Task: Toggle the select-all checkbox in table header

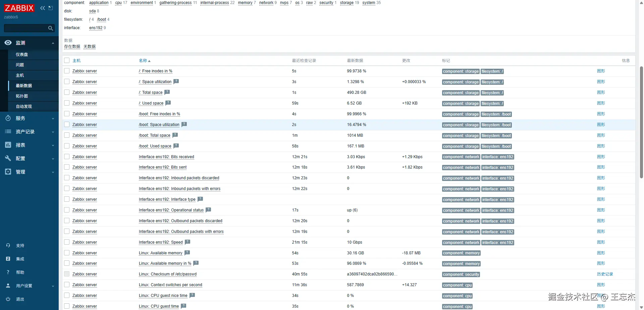Action: (67, 60)
